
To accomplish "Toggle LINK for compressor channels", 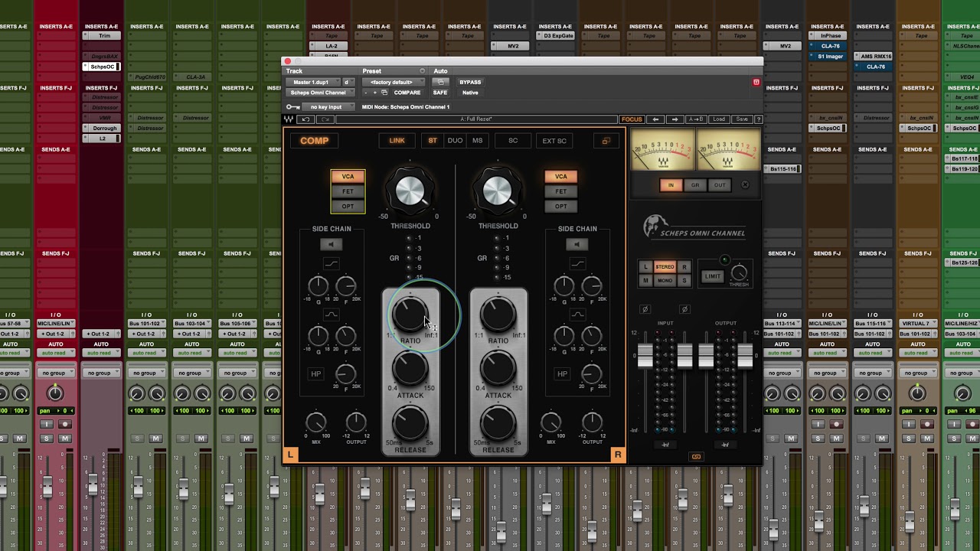I will point(397,141).
